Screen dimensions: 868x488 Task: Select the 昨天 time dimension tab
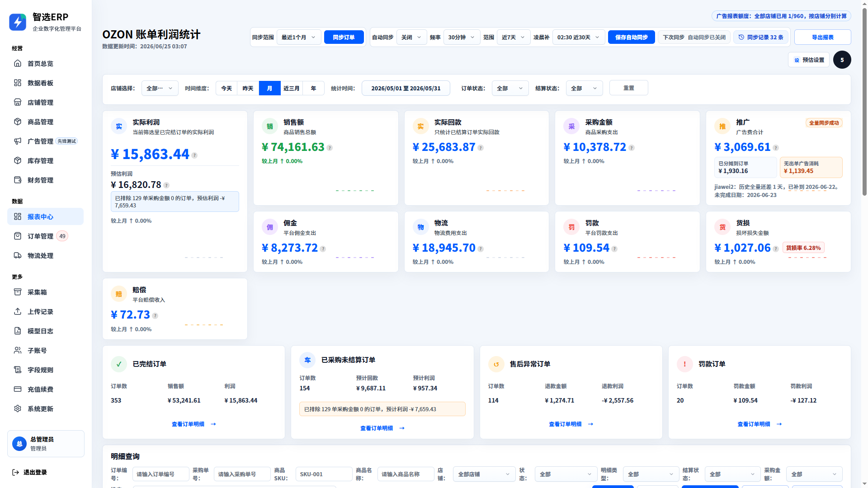[248, 88]
